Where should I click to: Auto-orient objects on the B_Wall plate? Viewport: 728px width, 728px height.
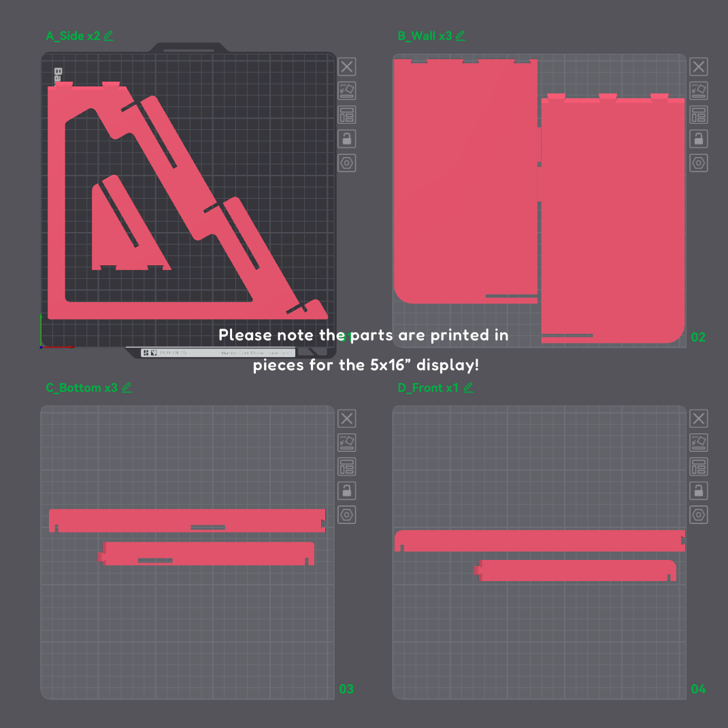(698, 91)
